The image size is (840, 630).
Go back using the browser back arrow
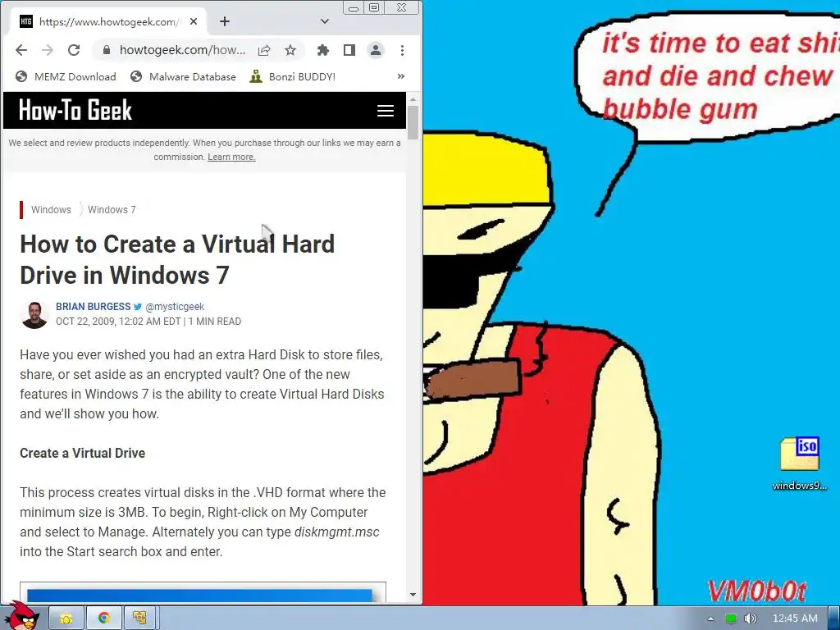point(21,50)
